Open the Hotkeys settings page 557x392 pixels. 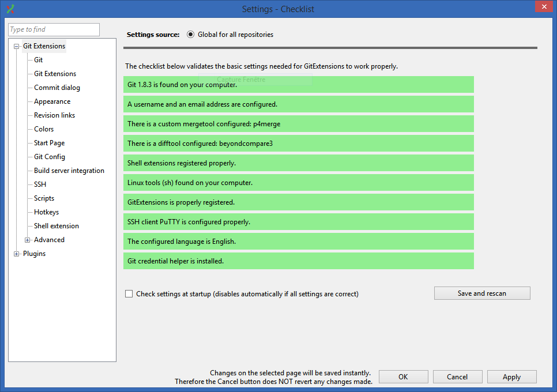[46, 212]
